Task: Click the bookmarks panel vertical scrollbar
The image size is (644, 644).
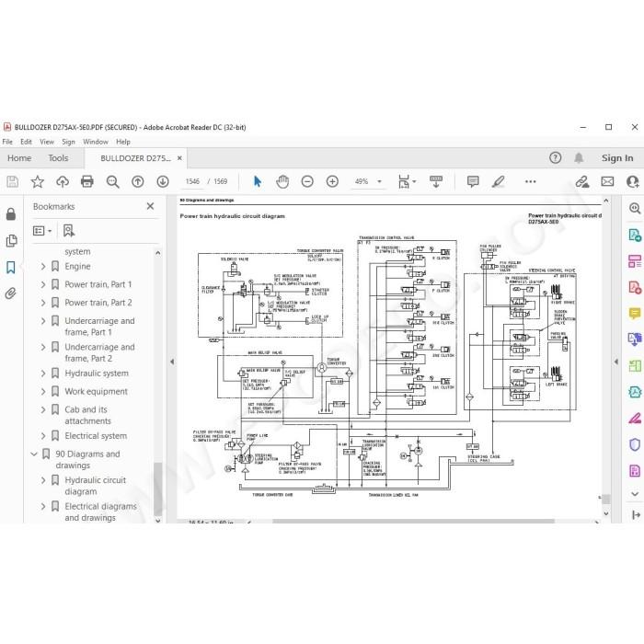Action: coord(157,489)
